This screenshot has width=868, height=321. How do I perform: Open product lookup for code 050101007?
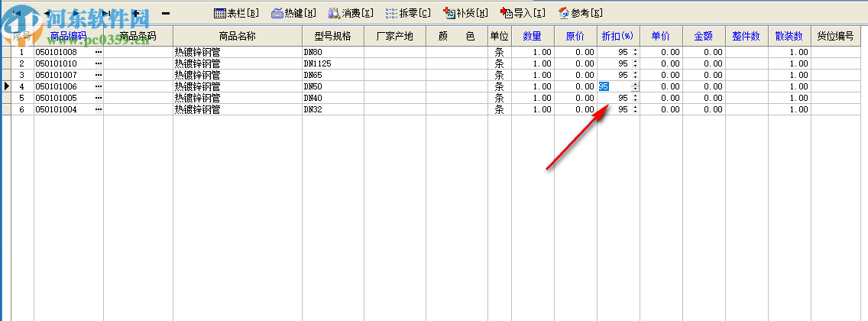(99, 75)
